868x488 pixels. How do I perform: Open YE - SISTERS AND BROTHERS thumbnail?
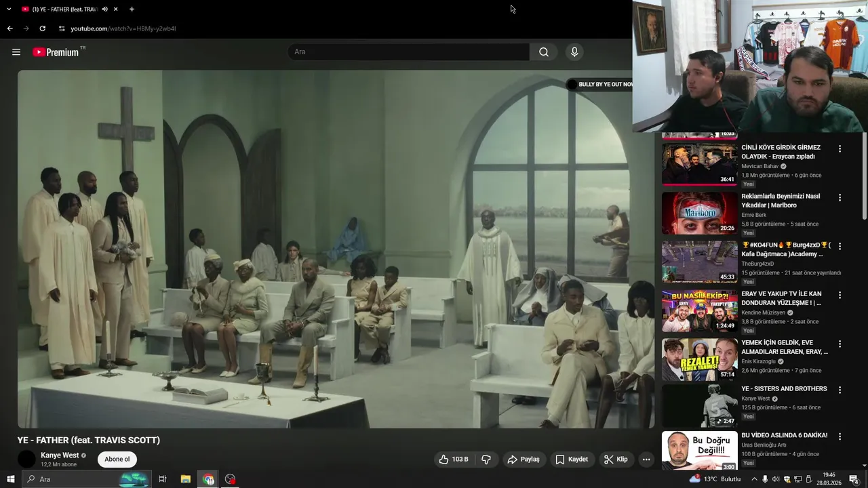[x=699, y=406]
